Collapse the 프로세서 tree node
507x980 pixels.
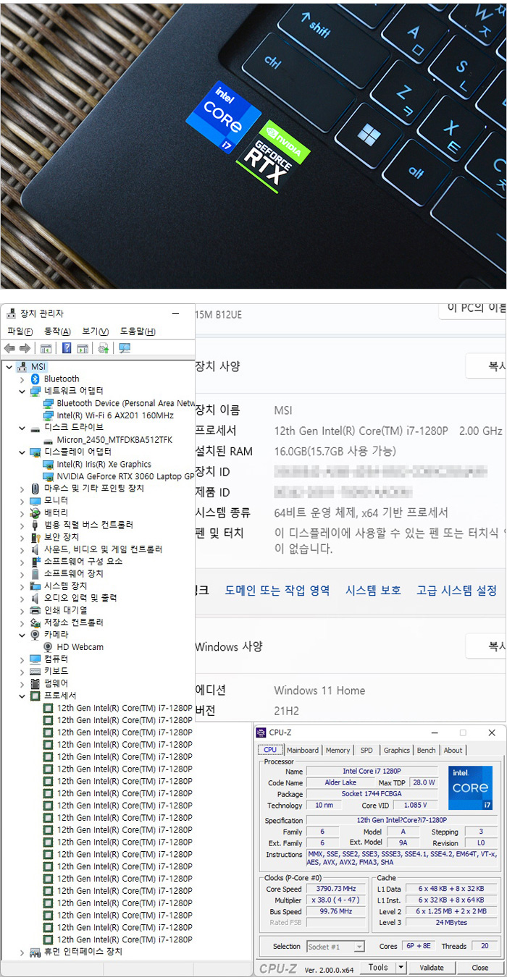pyautogui.click(x=22, y=696)
